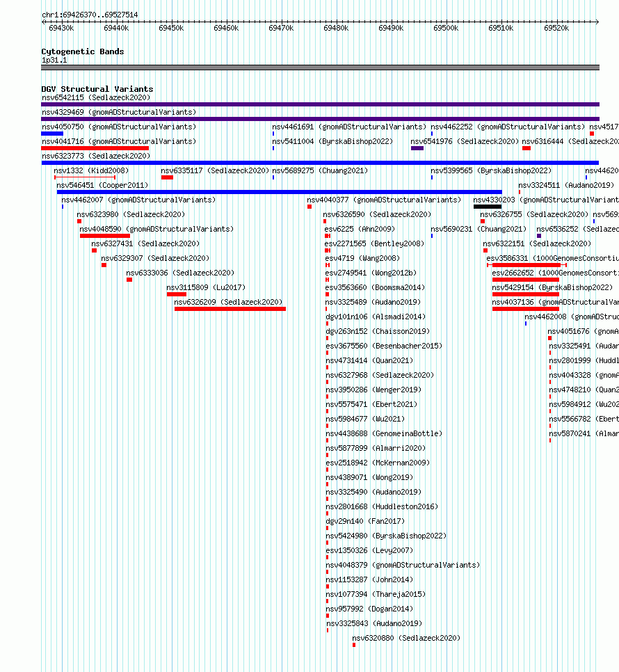Open esv3675560 (Besenbacher2015) label
The height and width of the screenshot is (672, 619).
(384, 346)
